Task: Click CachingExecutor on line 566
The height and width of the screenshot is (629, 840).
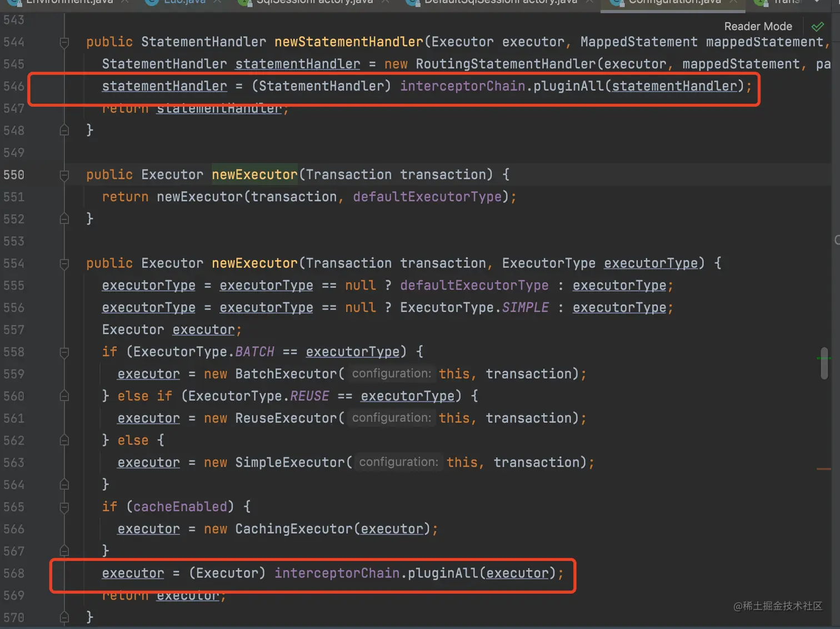Action: [x=293, y=528]
